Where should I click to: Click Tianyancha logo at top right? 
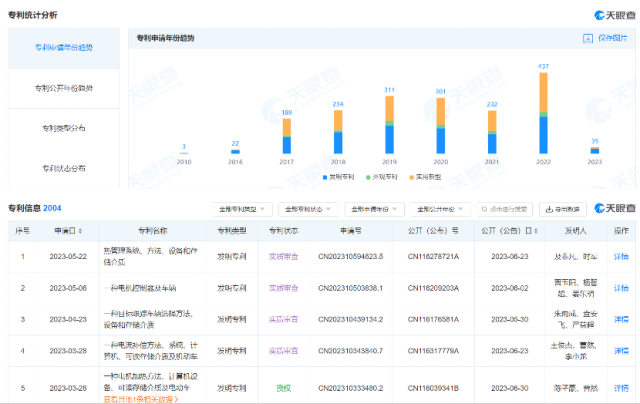click(x=615, y=15)
